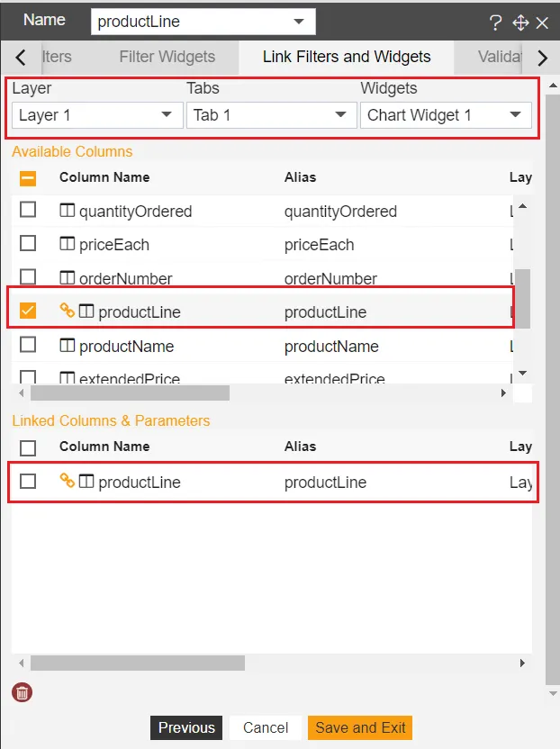The height and width of the screenshot is (749, 560).
Task: Click the Cancel button
Action: (266, 727)
